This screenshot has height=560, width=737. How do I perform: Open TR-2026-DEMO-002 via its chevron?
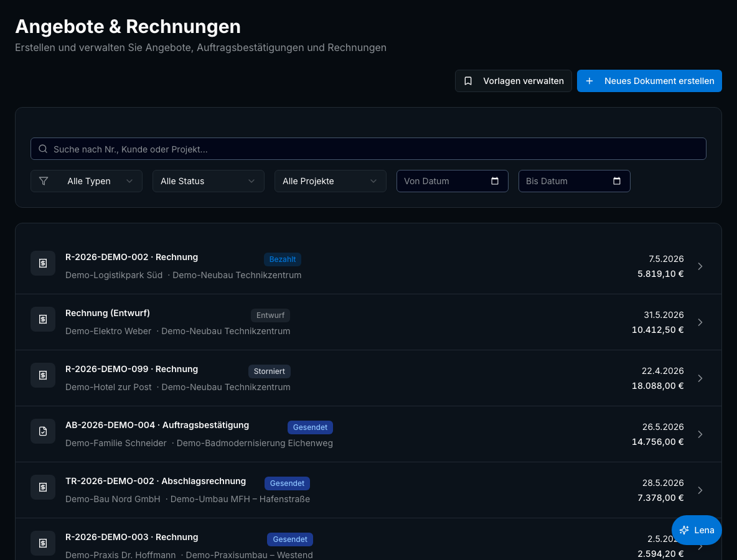[x=700, y=490]
